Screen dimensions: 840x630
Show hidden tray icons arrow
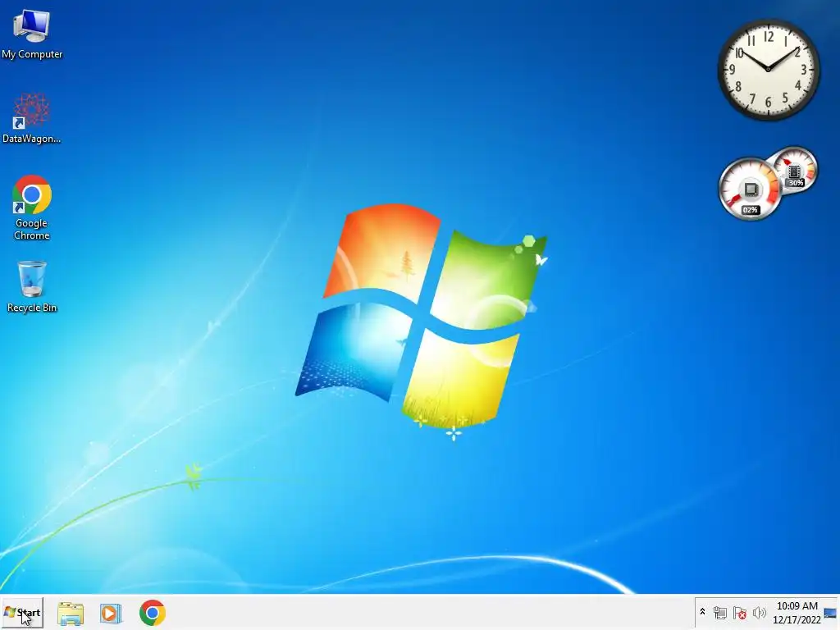[702, 612]
